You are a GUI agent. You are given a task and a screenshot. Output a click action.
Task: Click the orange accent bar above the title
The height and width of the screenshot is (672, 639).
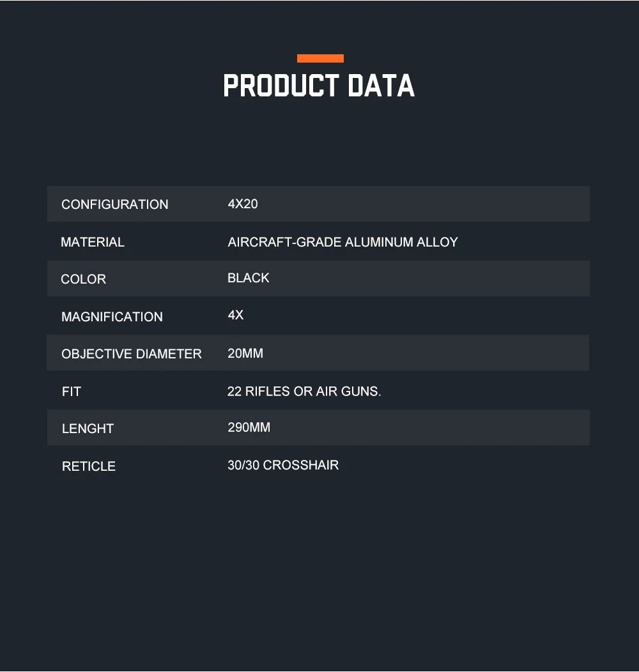click(x=320, y=59)
